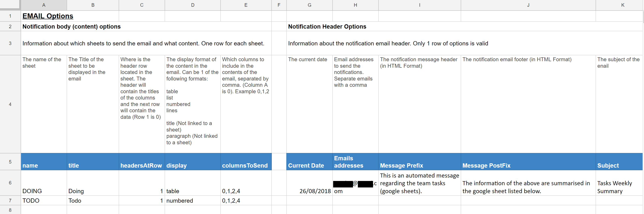Select column E header
This screenshot has width=644, height=214.
click(246, 5)
